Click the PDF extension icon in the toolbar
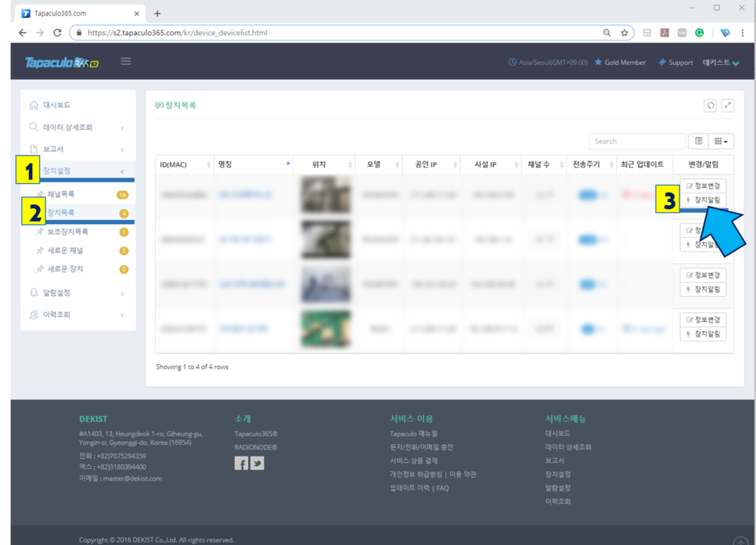The width and height of the screenshot is (756, 545). [x=664, y=33]
